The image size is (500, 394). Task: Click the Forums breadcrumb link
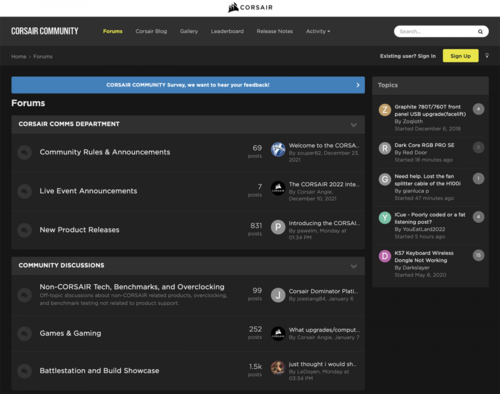coord(43,57)
